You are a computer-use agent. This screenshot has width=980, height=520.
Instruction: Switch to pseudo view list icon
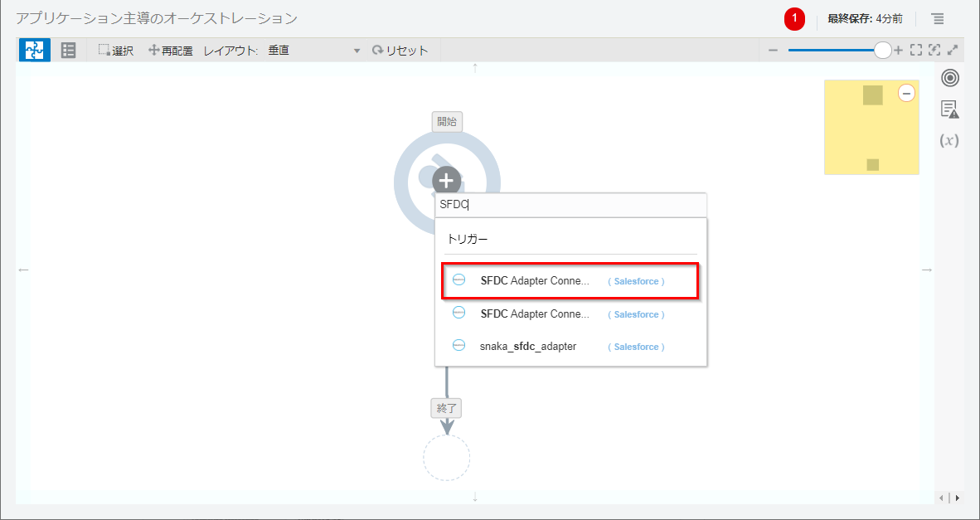(69, 51)
